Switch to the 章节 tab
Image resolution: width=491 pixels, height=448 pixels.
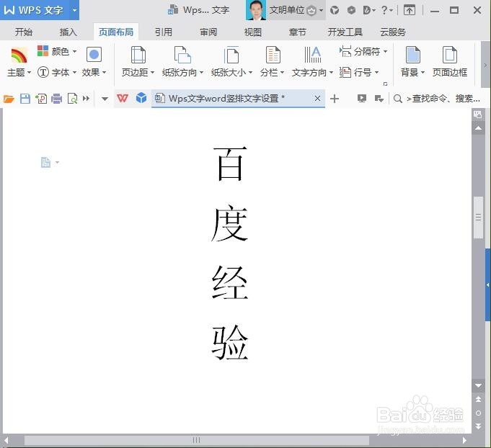pyautogui.click(x=298, y=32)
